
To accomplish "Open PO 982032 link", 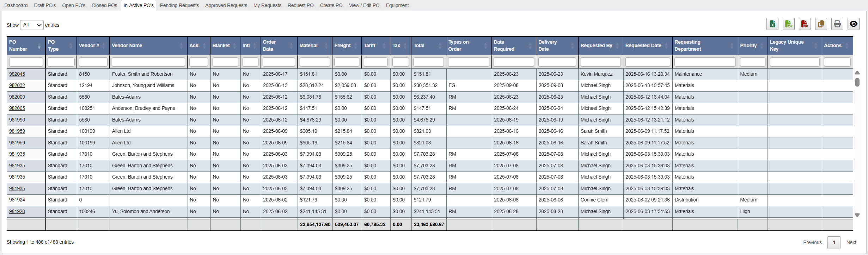I will pyautogui.click(x=17, y=85).
